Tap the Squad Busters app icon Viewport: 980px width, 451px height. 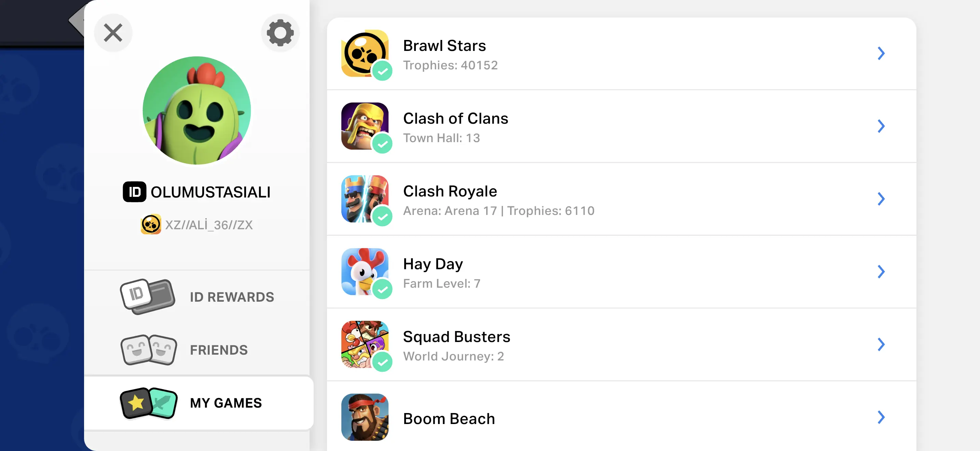364,344
